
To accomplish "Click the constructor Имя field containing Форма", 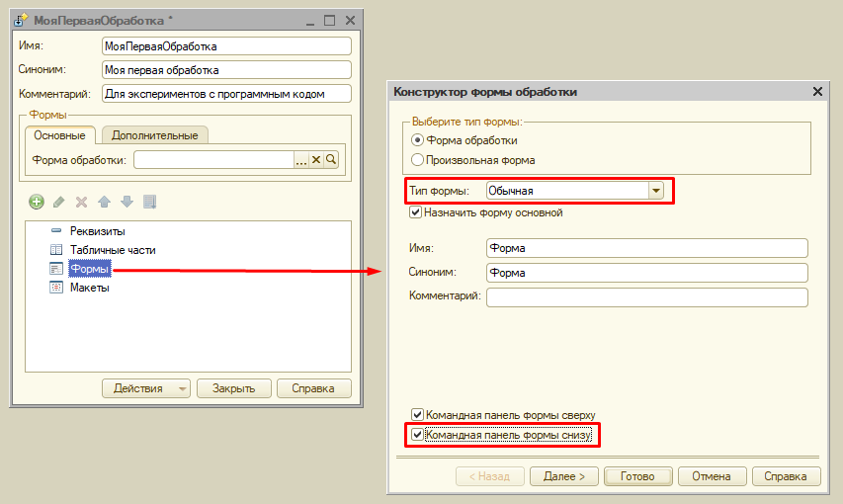I will 646,248.
